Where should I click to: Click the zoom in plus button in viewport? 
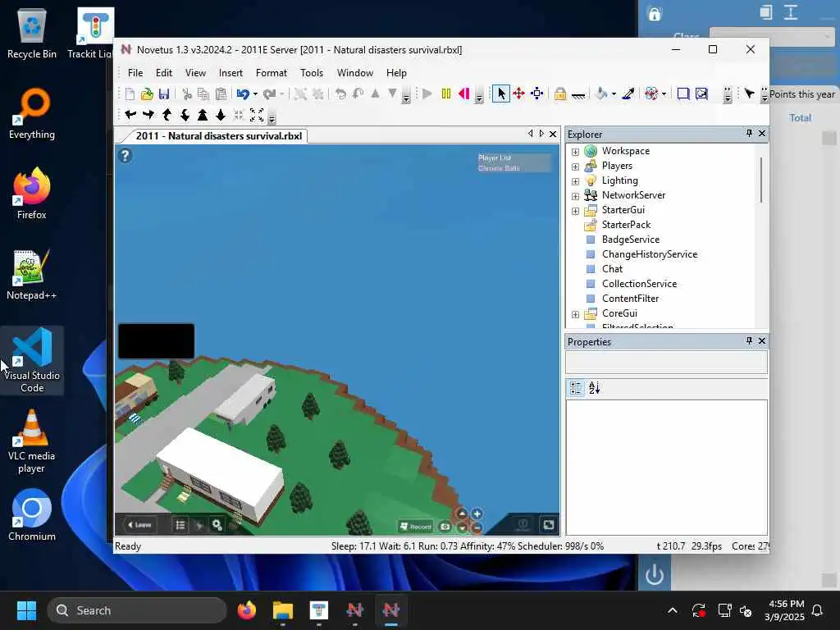477,514
